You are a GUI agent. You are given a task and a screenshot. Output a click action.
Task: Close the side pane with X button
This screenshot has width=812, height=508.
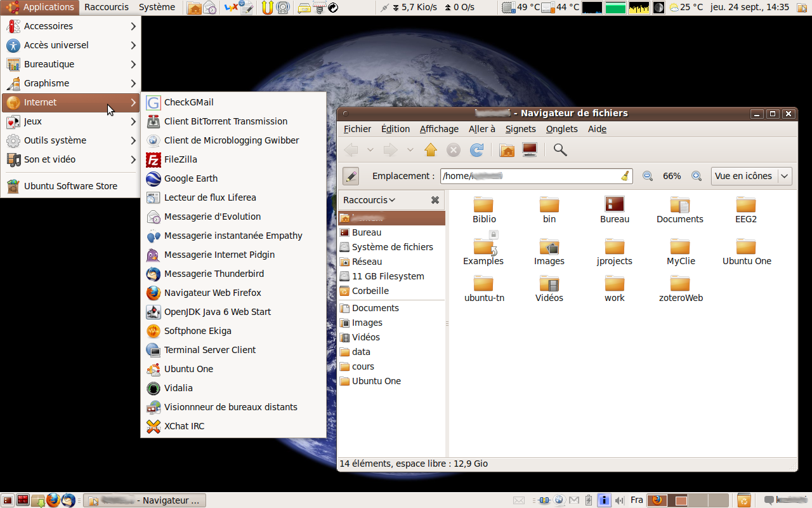pos(435,200)
